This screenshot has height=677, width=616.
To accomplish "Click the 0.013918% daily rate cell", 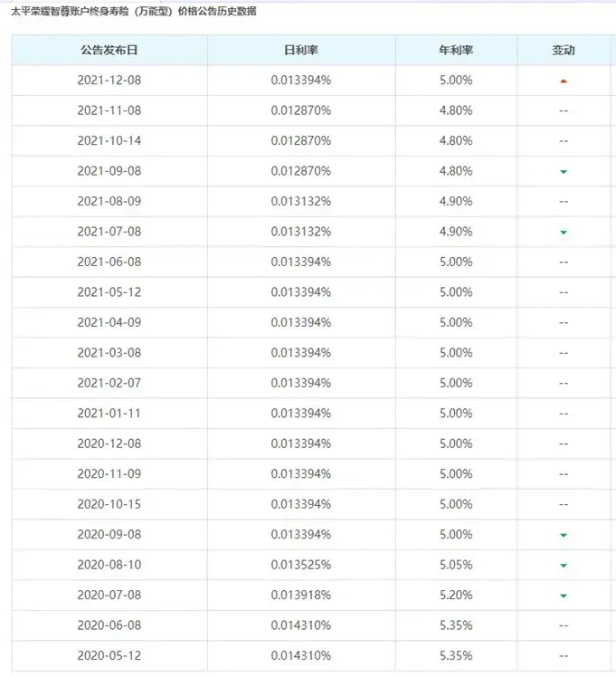I will pos(300,596).
